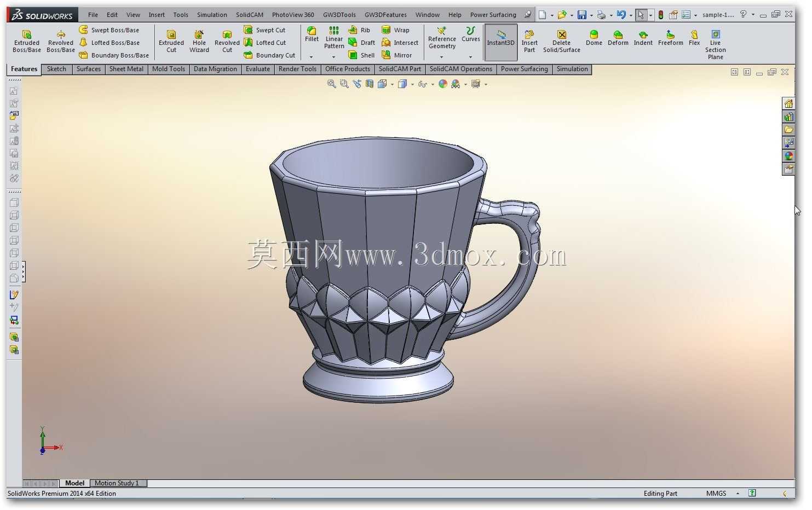Click Zoom to Fit in view toolbar

click(331, 84)
